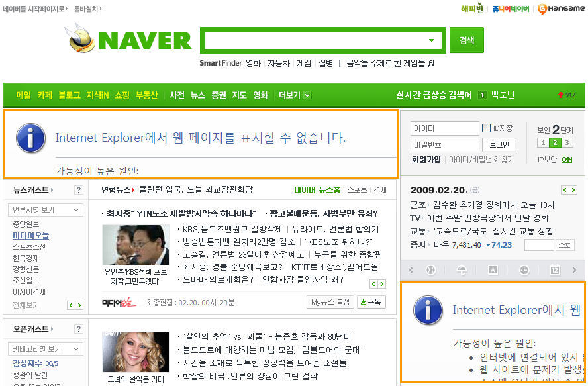Set security level to 1
The width and height of the screenshot is (588, 386).
coord(543,143)
